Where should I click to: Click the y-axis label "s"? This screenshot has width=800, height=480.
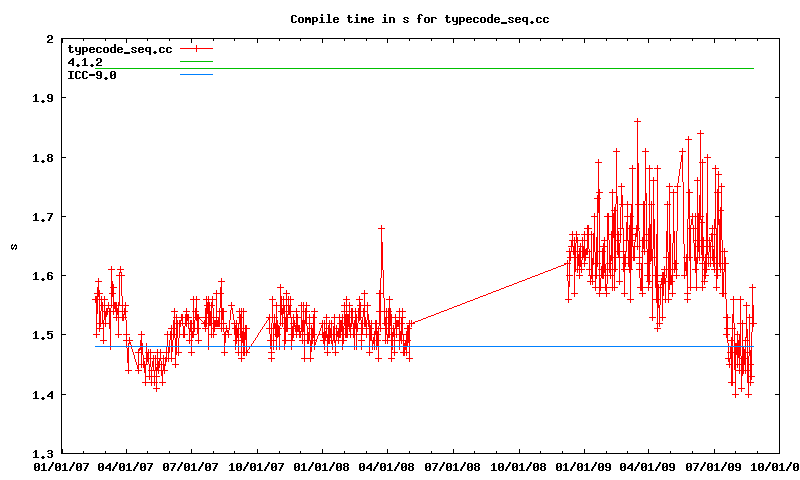pos(14,246)
